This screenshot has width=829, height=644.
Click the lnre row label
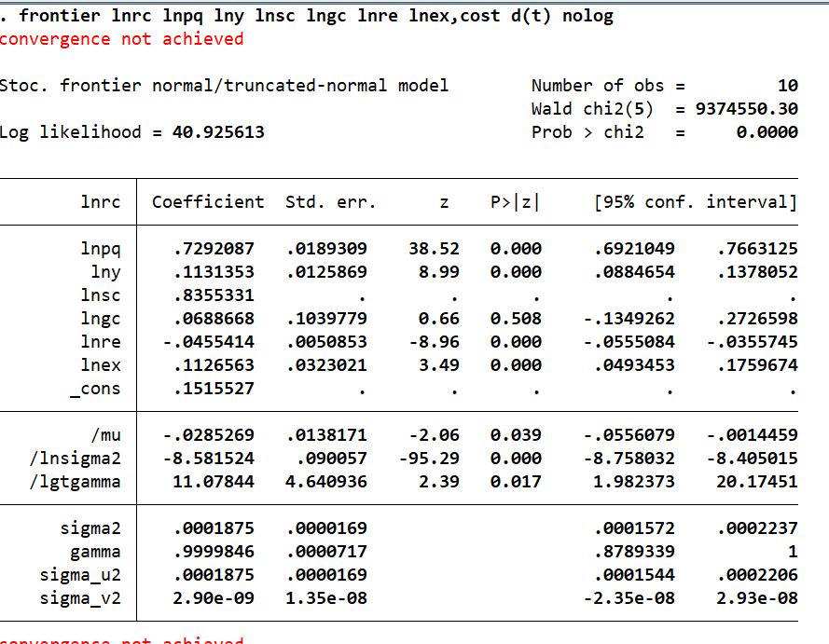tap(101, 342)
